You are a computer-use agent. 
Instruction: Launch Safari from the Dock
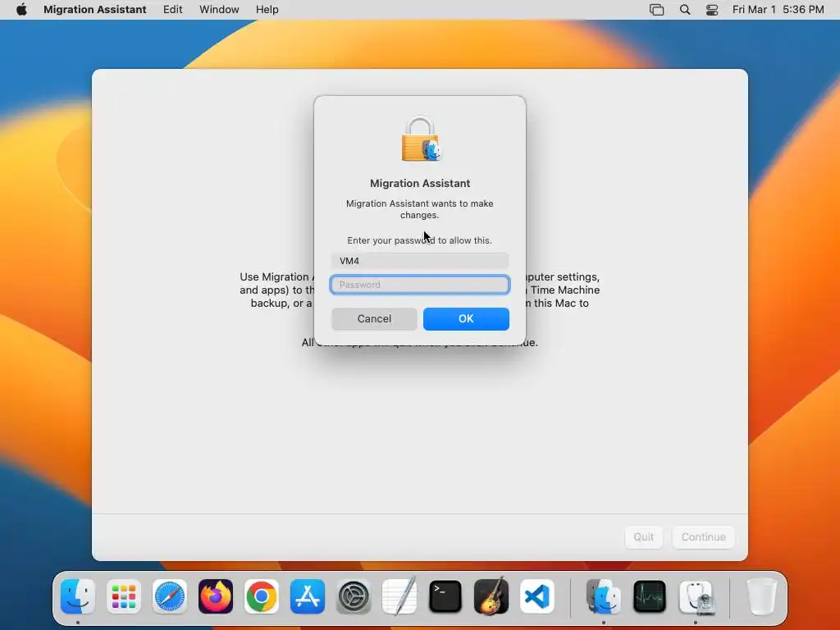[170, 596]
